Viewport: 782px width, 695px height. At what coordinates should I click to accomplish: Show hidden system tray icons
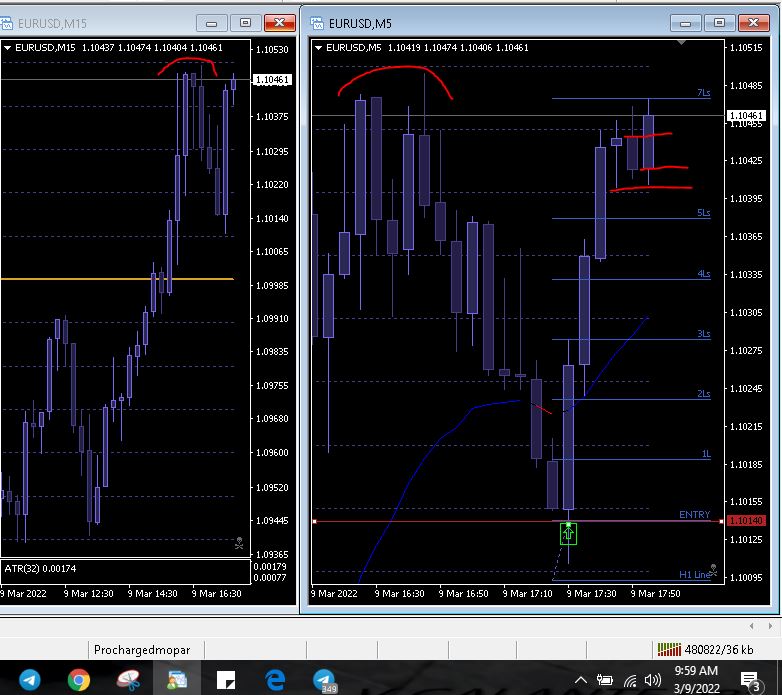(581, 680)
